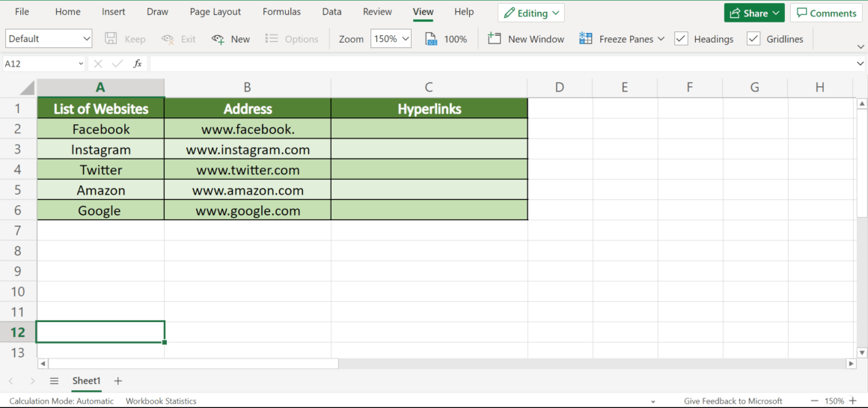This screenshot has height=408, width=868.
Task: Select row 7 header
Action: (x=18, y=231)
